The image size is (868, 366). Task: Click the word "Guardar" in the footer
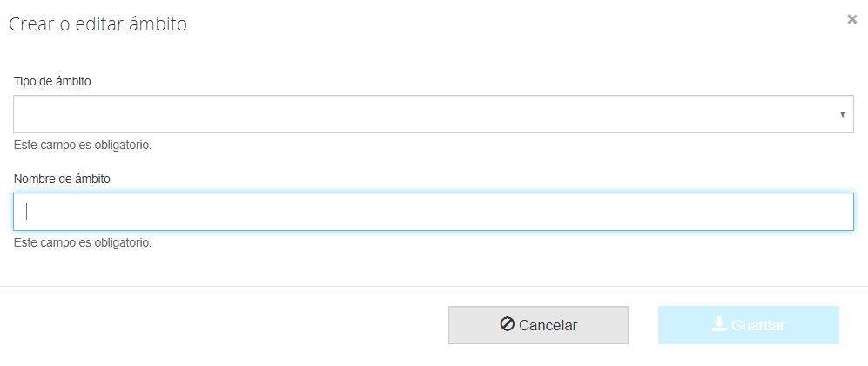(758, 325)
